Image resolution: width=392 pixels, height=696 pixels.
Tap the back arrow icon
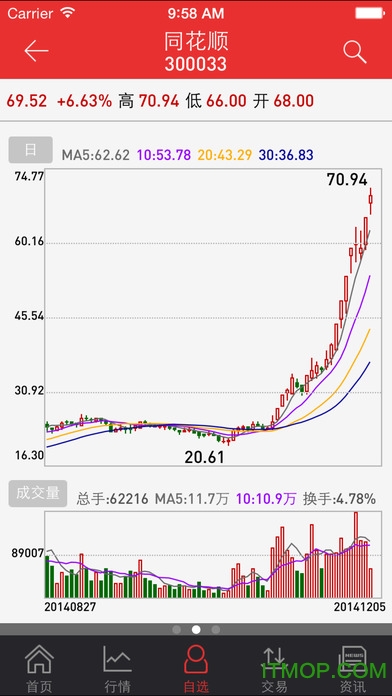(36, 51)
